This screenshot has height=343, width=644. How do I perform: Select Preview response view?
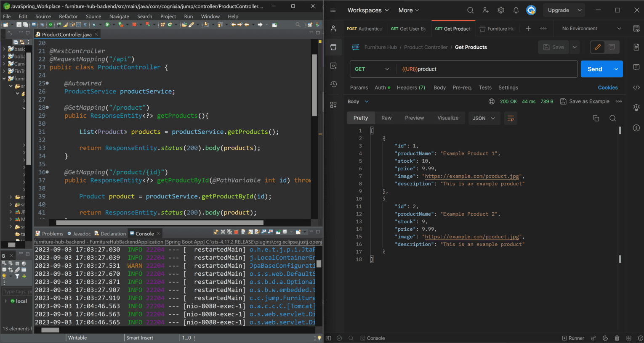(415, 118)
